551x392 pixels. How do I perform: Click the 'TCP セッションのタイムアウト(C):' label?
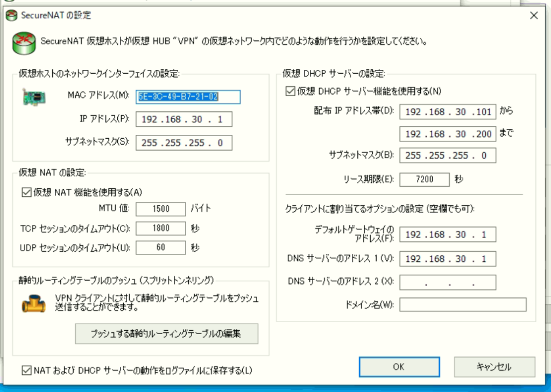[x=75, y=229]
